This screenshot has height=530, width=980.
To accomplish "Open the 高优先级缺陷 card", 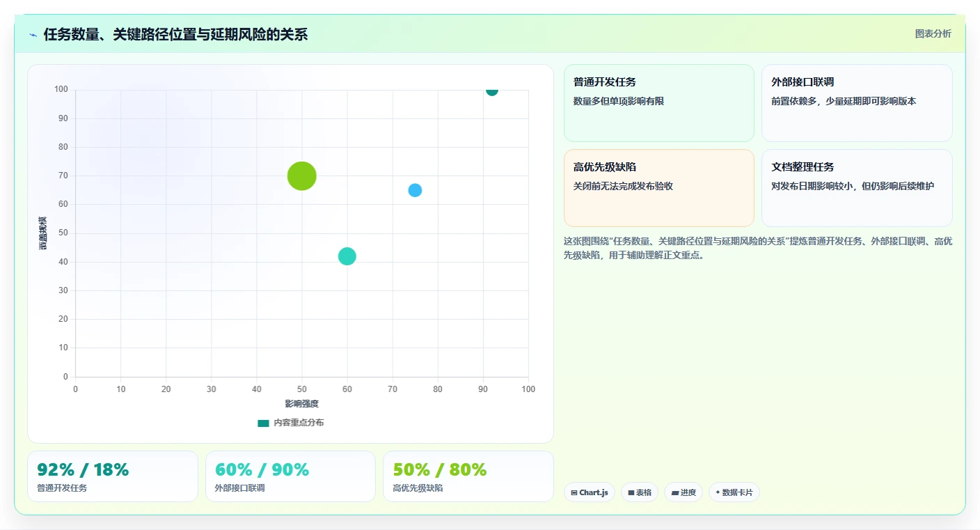I will coord(659,188).
